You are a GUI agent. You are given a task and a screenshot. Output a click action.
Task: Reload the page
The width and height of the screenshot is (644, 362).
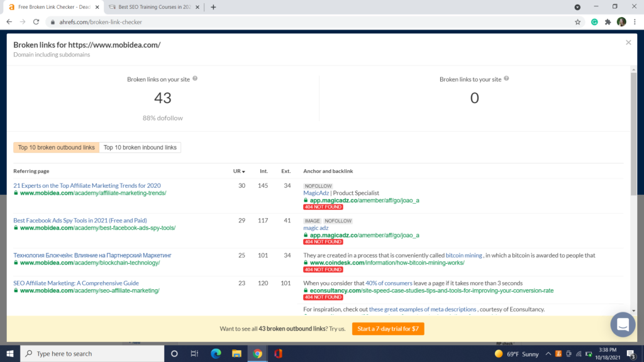(36, 22)
